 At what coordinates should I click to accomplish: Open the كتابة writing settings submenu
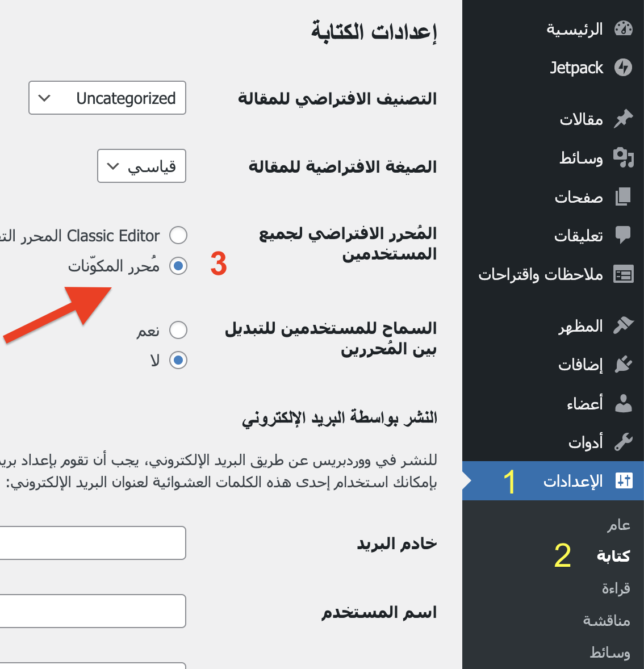pos(613,555)
